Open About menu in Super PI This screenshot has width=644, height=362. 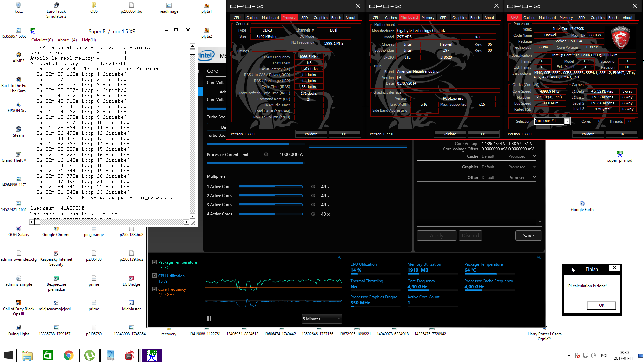point(67,40)
